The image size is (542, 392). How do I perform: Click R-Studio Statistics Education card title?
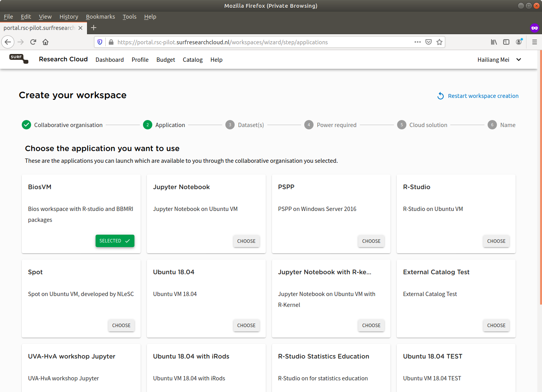coord(324,356)
